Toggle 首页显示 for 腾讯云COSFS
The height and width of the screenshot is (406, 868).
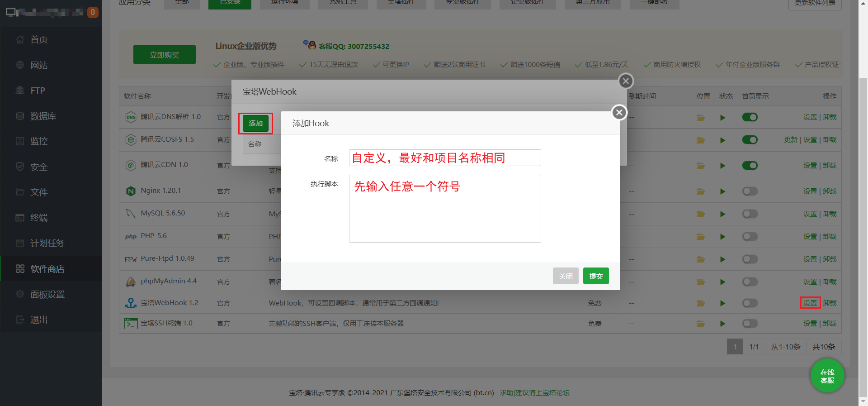(x=750, y=140)
